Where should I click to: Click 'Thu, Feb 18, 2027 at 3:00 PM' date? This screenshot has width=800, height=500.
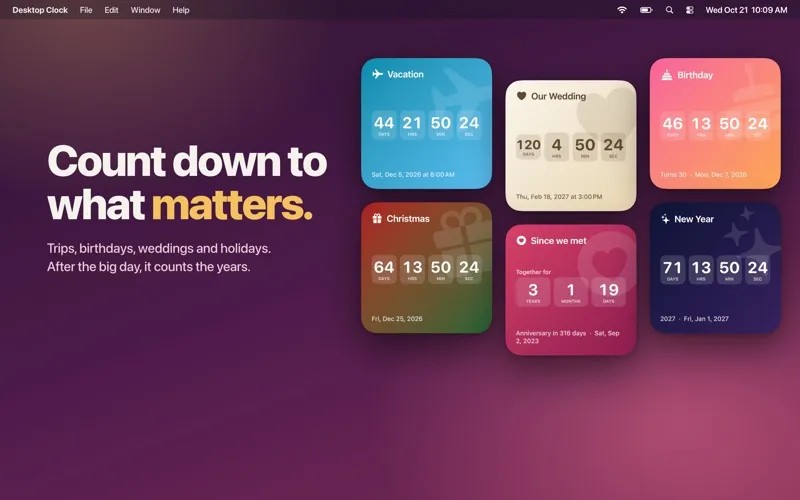point(559,196)
